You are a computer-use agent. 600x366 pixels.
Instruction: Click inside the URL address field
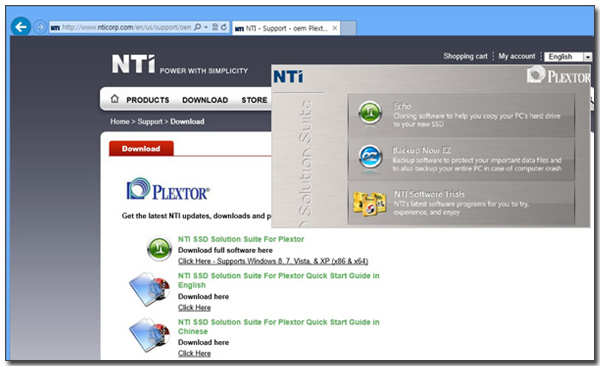point(126,27)
